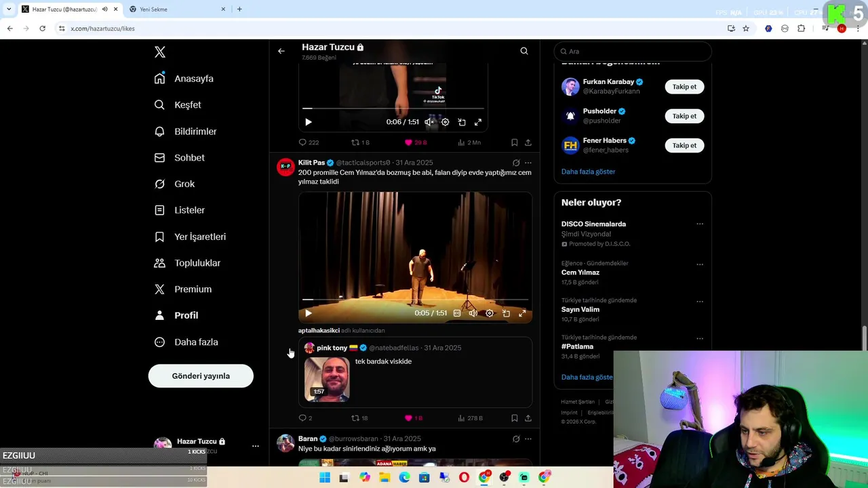Viewport: 868px width, 488px height.
Task: Unlike the Kilit Pas post with 1 B likes
Action: pyautogui.click(x=414, y=418)
